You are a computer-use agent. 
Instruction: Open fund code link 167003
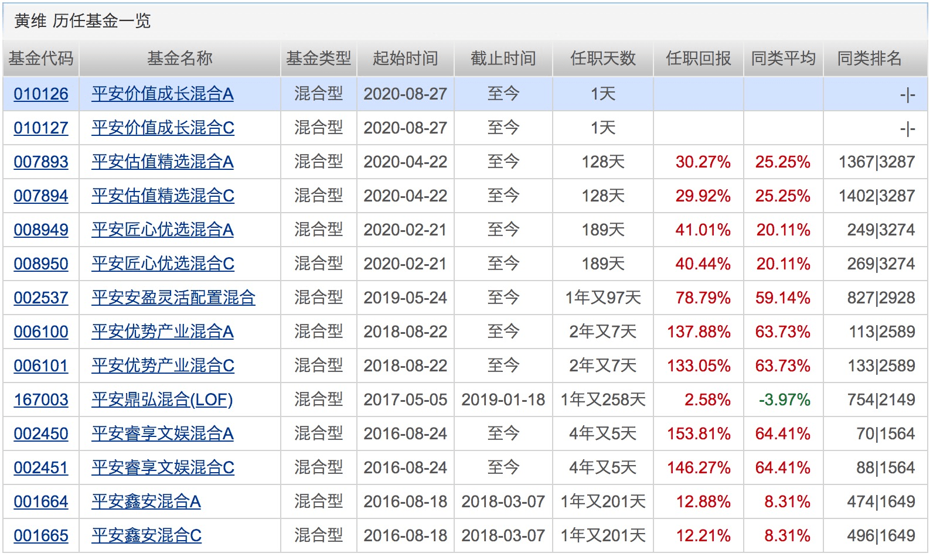[x=41, y=399]
